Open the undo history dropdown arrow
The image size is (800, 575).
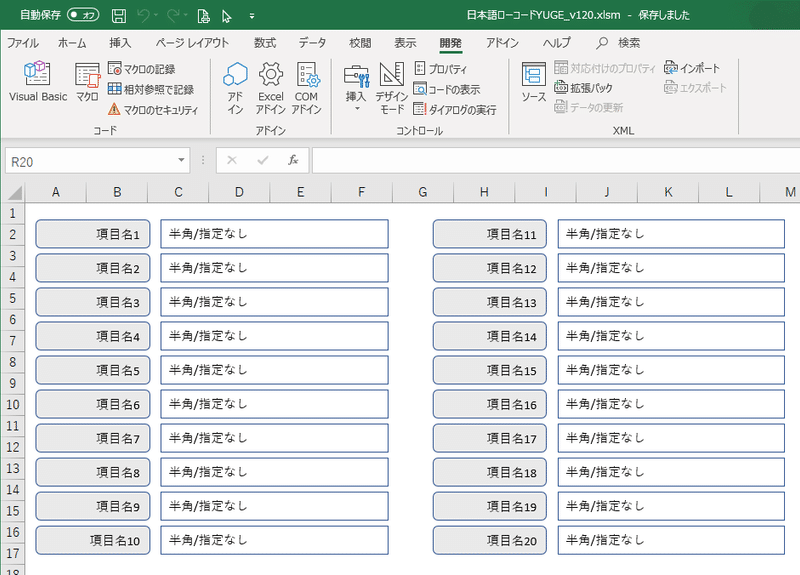[x=156, y=16]
